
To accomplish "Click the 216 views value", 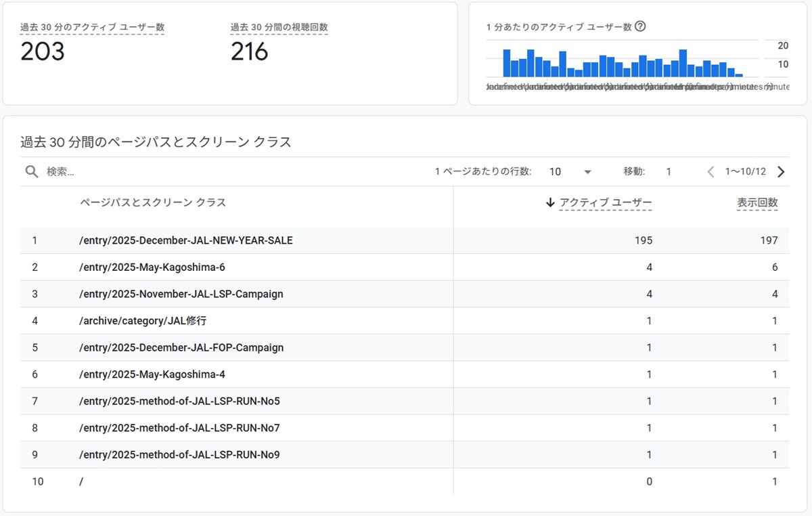I will (x=250, y=52).
